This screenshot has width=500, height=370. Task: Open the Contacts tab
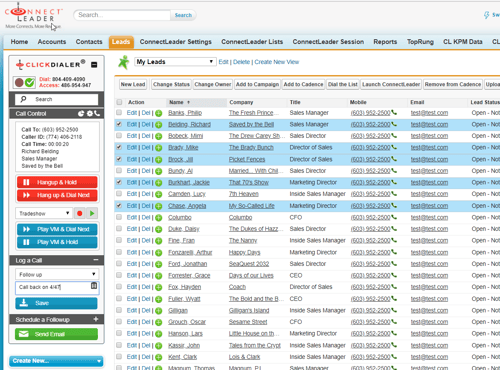click(89, 42)
